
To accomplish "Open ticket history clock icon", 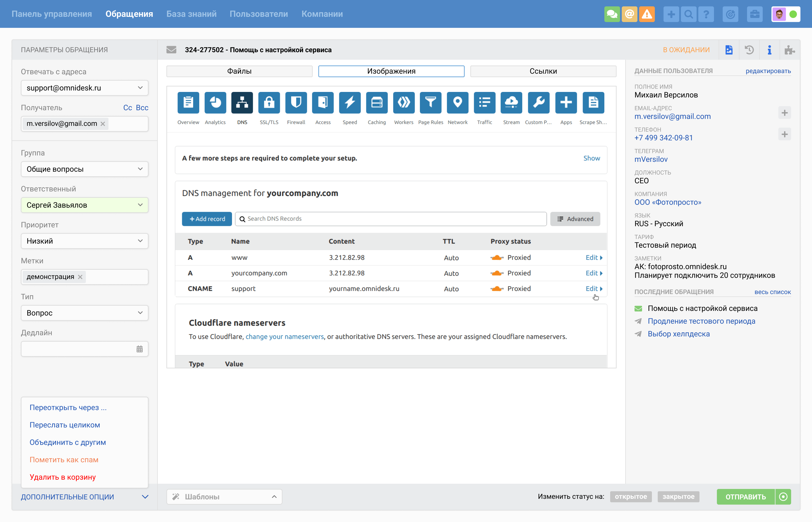I will (x=749, y=50).
